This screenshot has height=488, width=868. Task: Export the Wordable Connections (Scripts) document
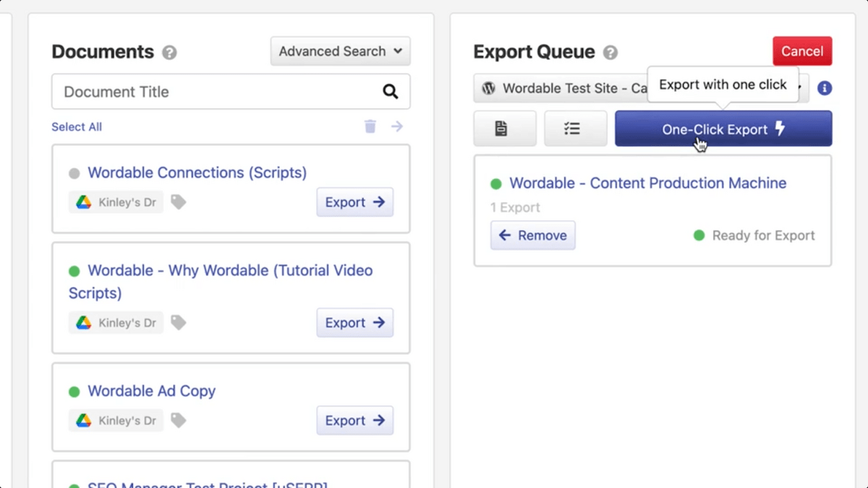[x=354, y=202]
